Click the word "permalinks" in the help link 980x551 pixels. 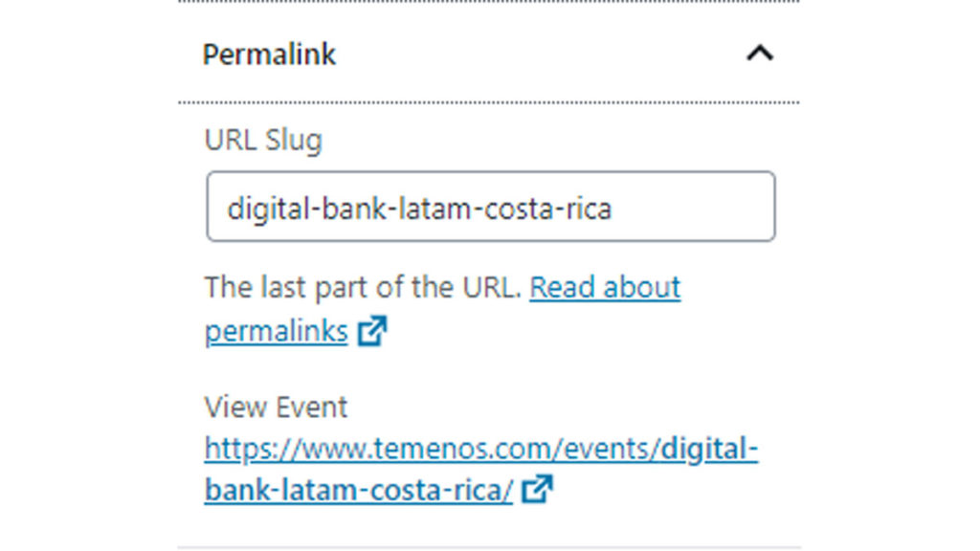(276, 332)
